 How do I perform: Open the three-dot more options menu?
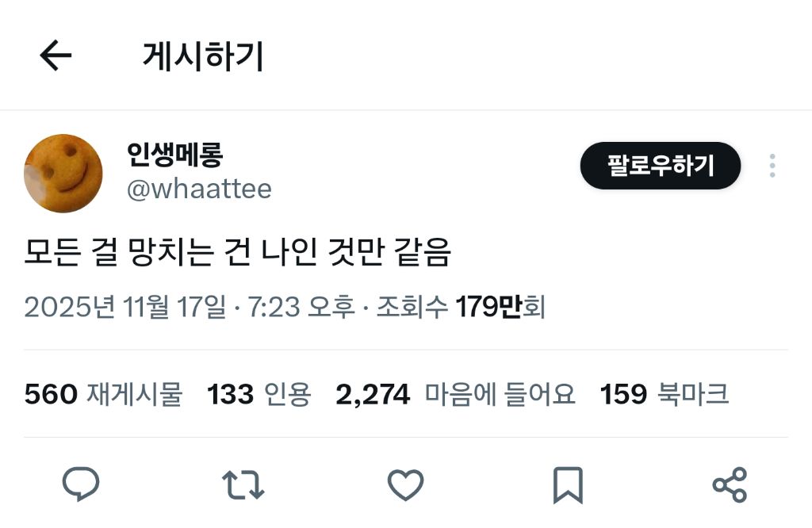click(x=772, y=166)
